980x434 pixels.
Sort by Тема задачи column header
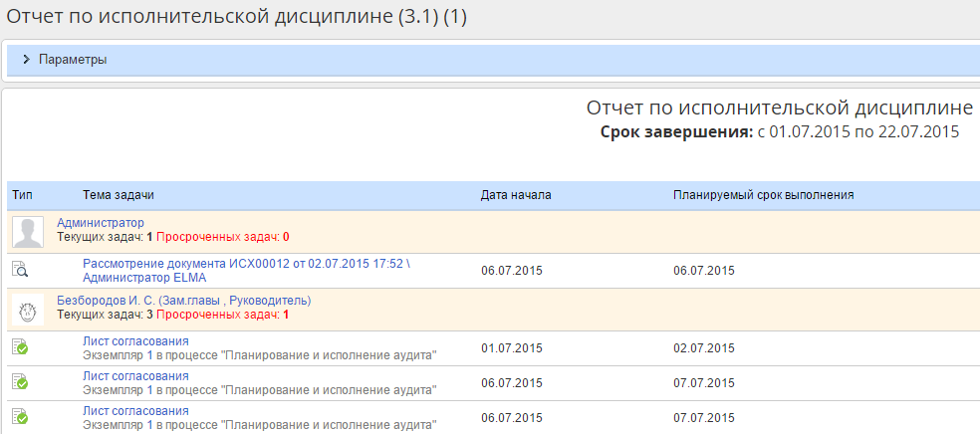coord(119,195)
